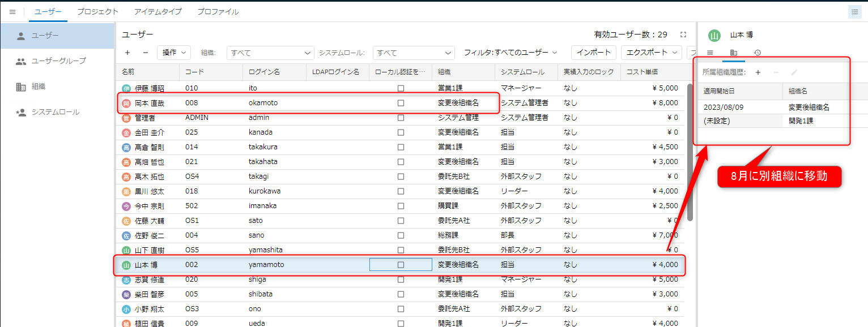Click the remove user minus icon
The height and width of the screenshot is (327, 868).
pos(145,53)
